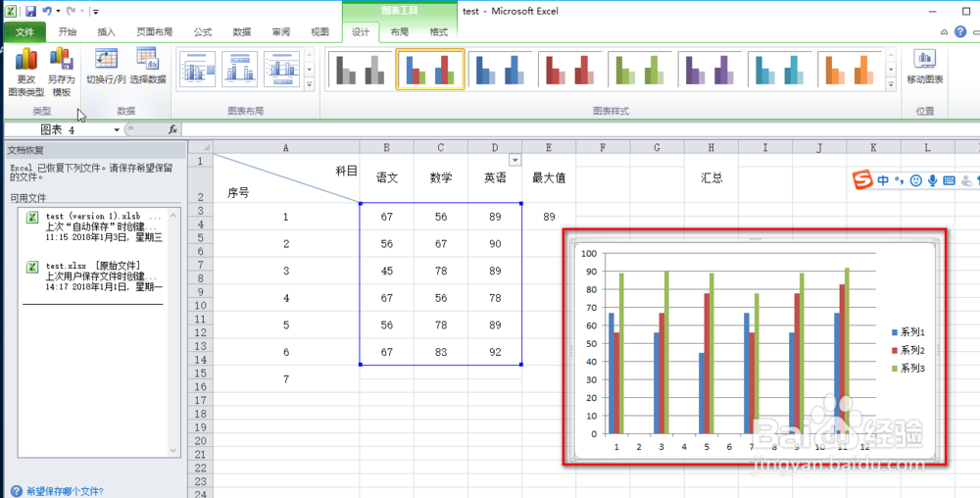The width and height of the screenshot is (980, 498).
Task: Minimize the ribbon with the caret
Action: pyautogui.click(x=945, y=32)
